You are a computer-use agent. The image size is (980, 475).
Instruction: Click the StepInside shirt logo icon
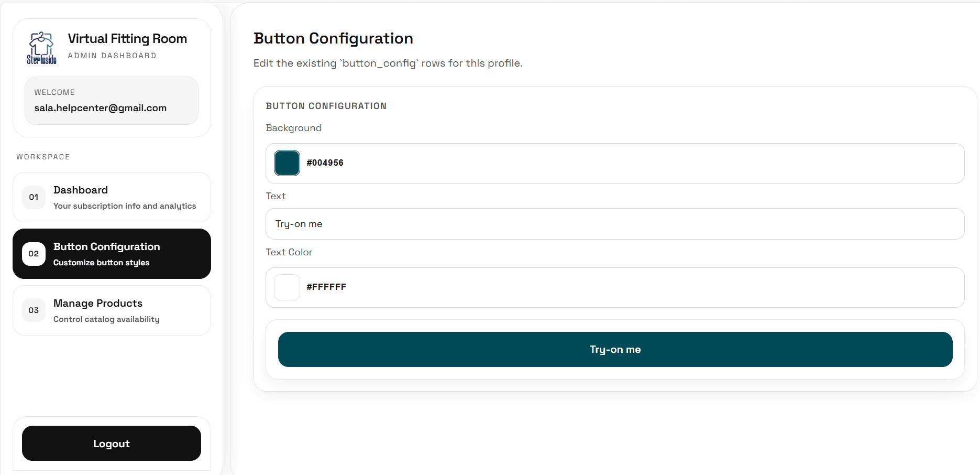click(41, 48)
